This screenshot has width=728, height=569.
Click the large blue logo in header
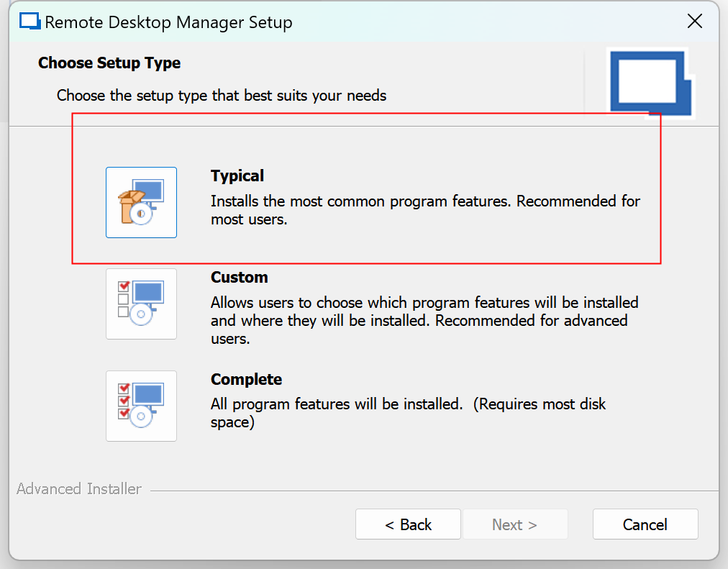650,82
